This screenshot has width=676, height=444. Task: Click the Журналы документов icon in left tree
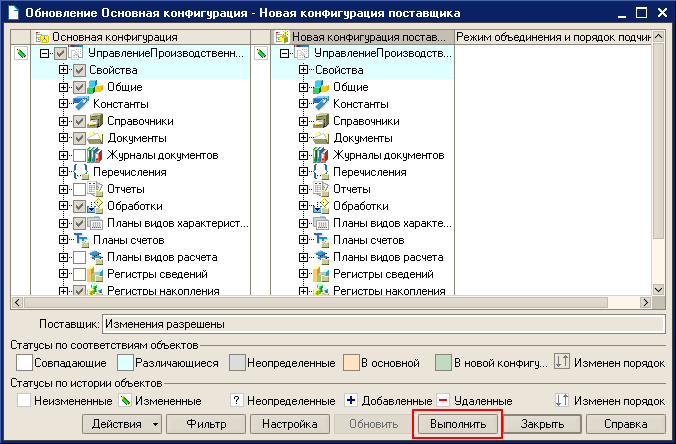tap(95, 155)
